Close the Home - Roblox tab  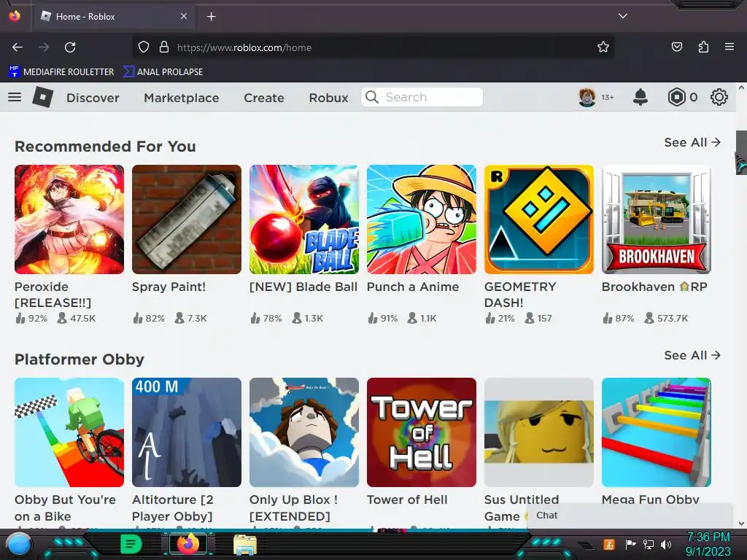point(184,16)
